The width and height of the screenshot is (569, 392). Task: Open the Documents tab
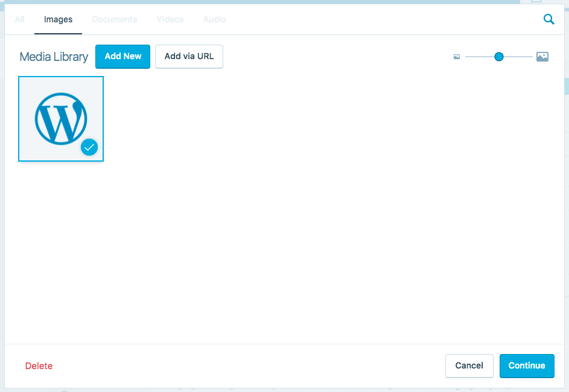[x=114, y=19]
